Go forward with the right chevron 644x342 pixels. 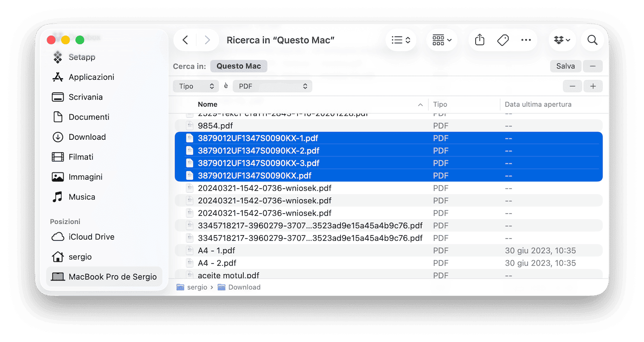[x=207, y=40]
